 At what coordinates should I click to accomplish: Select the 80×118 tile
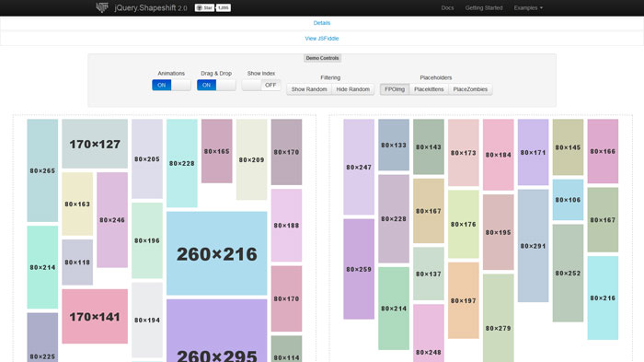tap(77, 262)
